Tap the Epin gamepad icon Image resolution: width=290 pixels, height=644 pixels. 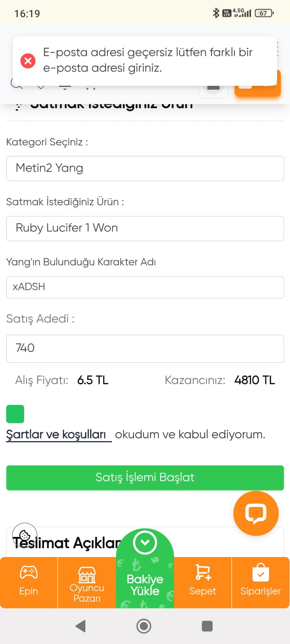click(29, 572)
